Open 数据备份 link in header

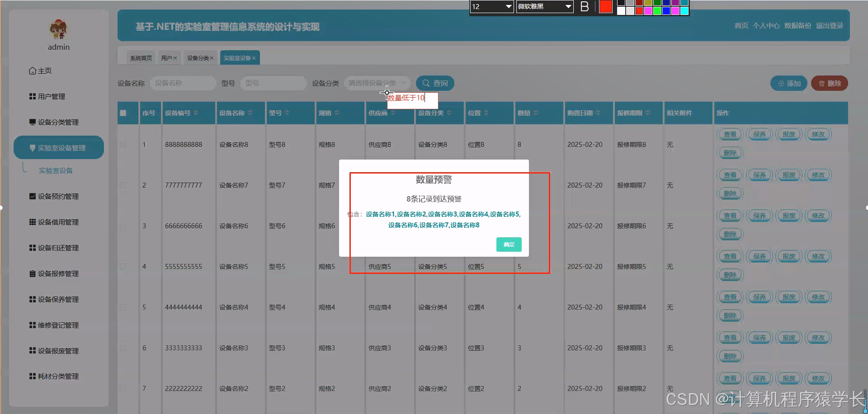pyautogui.click(x=797, y=26)
